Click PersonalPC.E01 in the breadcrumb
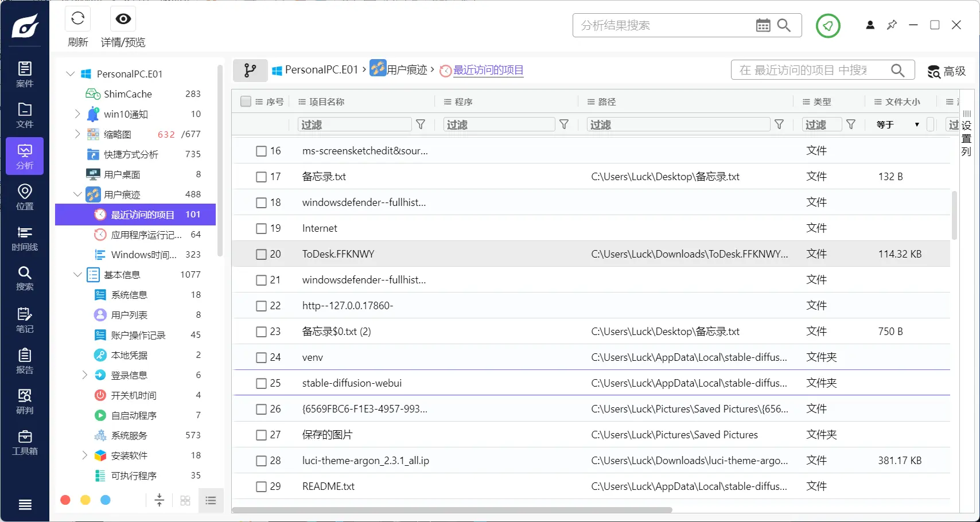 pyautogui.click(x=315, y=70)
